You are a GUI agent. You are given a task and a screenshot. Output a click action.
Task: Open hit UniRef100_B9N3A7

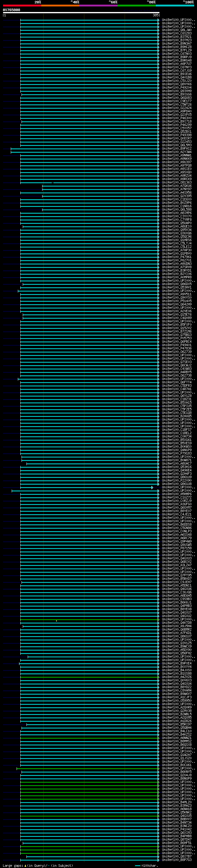tap(176, 43)
